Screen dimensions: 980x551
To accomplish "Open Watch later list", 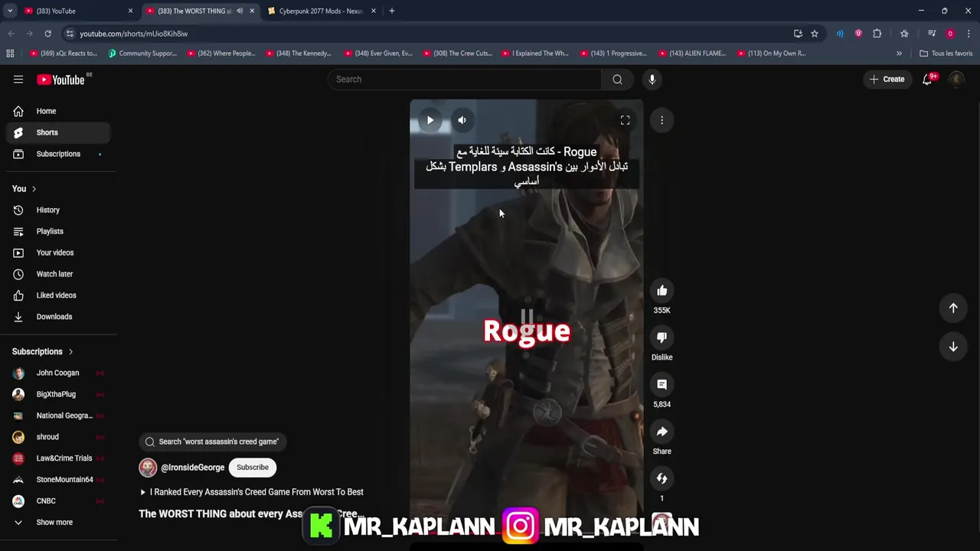I will click(58, 274).
